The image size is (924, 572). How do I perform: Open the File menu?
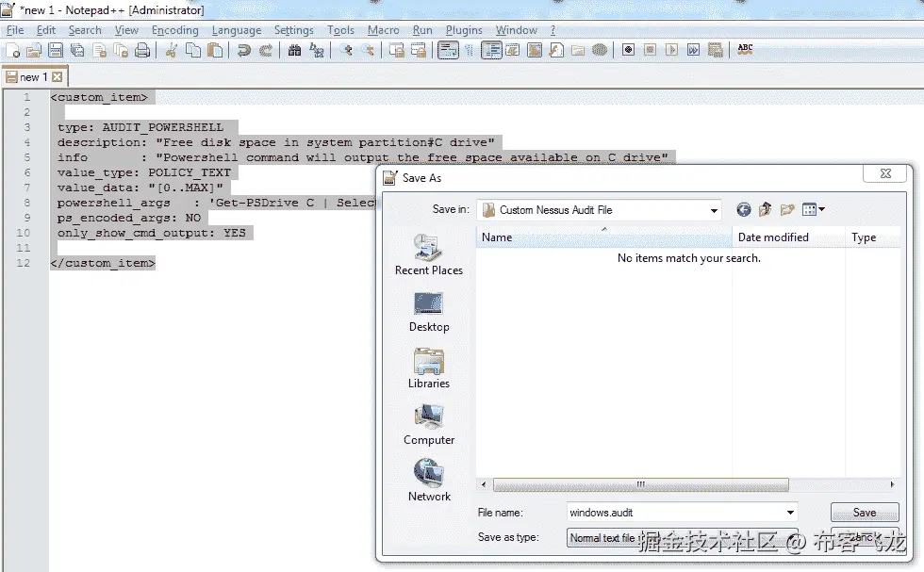click(x=15, y=30)
